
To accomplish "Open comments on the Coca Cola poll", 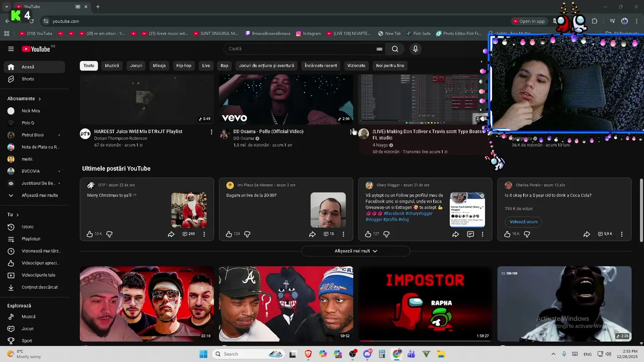I will [x=605, y=234].
